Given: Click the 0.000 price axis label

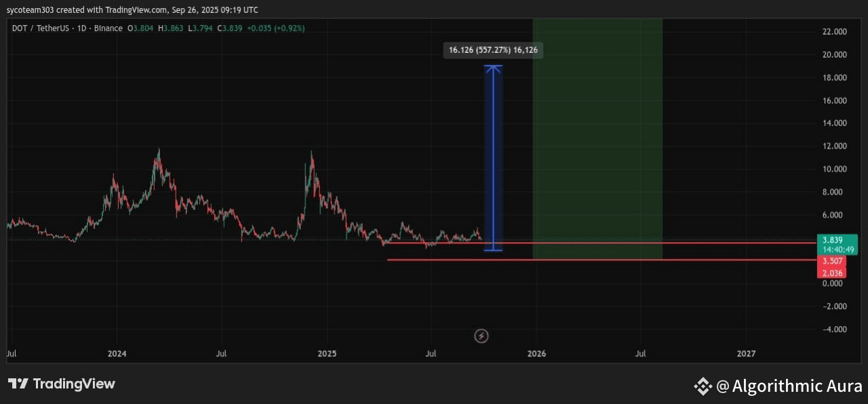Looking at the screenshot, I should pos(833,283).
